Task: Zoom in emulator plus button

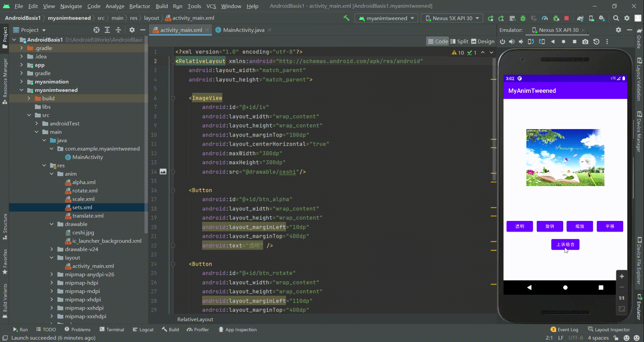Action: 621,276
